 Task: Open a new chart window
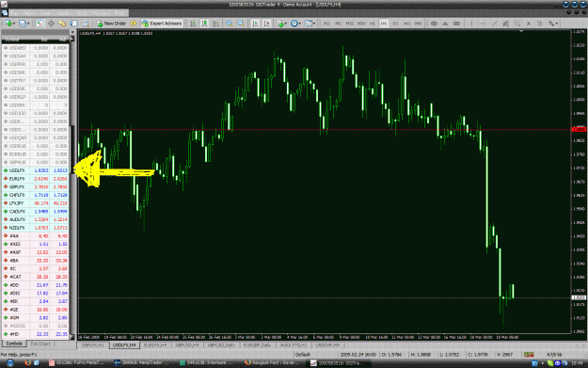8,24
